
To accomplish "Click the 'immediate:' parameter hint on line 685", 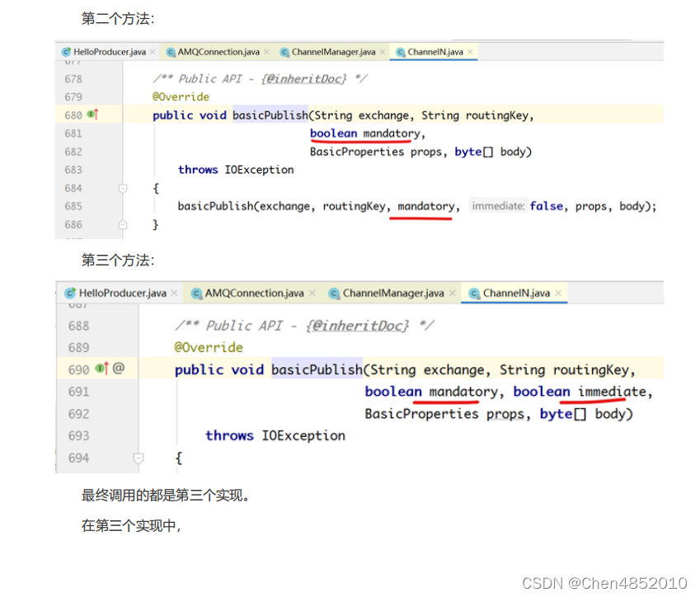I will [498, 206].
